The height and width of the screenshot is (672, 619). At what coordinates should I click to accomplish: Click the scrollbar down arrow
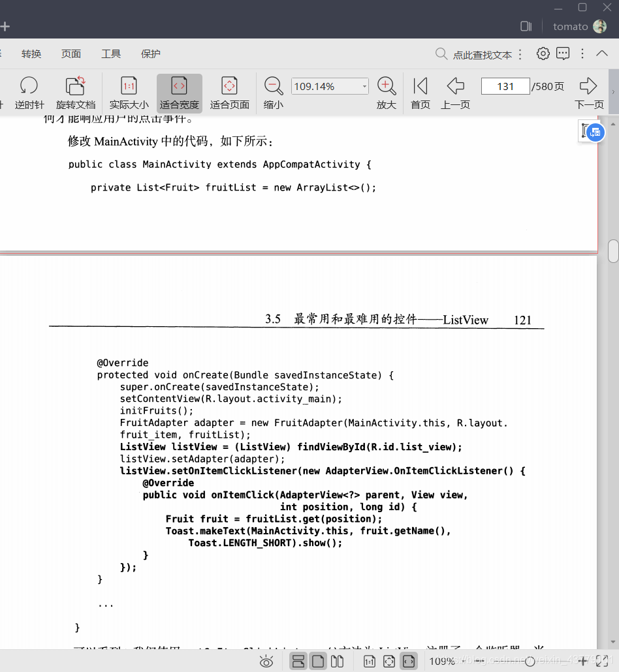613,642
